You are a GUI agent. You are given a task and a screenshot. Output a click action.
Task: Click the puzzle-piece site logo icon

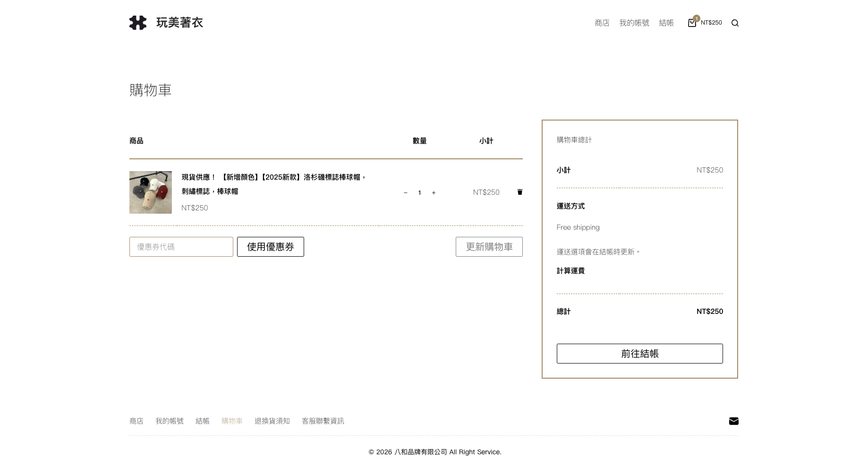point(138,23)
